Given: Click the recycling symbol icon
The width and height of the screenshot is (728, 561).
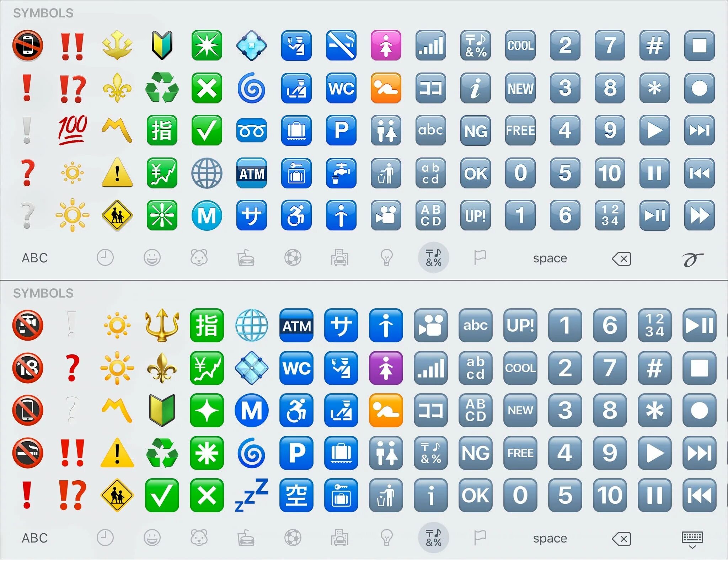Looking at the screenshot, I should 159,89.
